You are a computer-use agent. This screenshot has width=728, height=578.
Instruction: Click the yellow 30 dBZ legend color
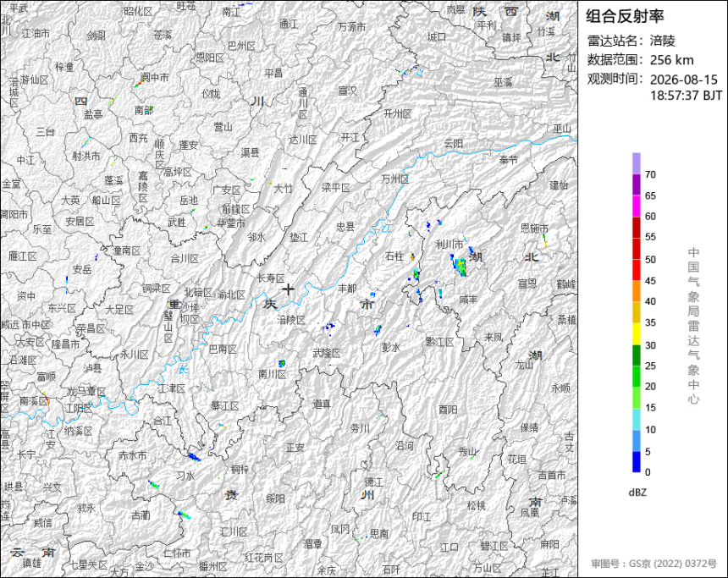636,333
